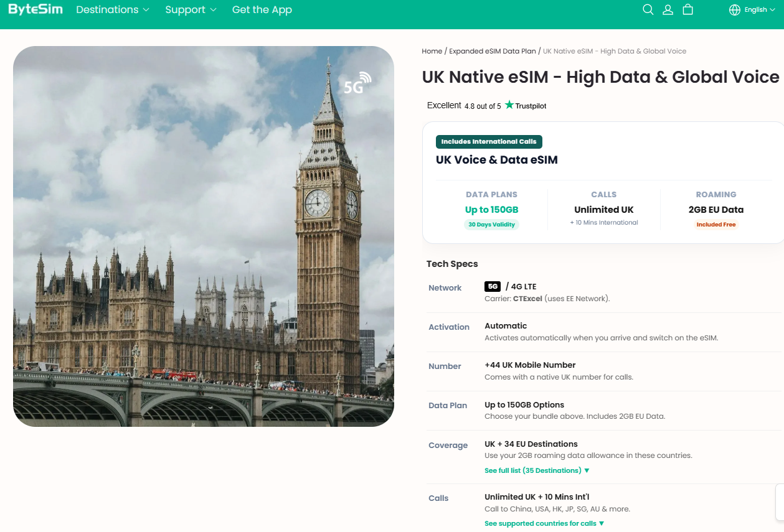The image size is (784, 532).
Task: Click the Automatic activation value
Action: (506, 326)
